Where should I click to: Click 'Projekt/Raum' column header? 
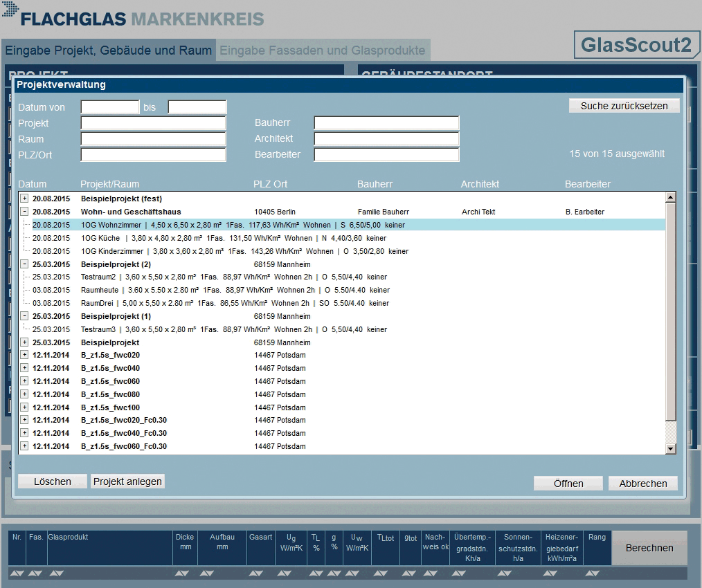[109, 184]
